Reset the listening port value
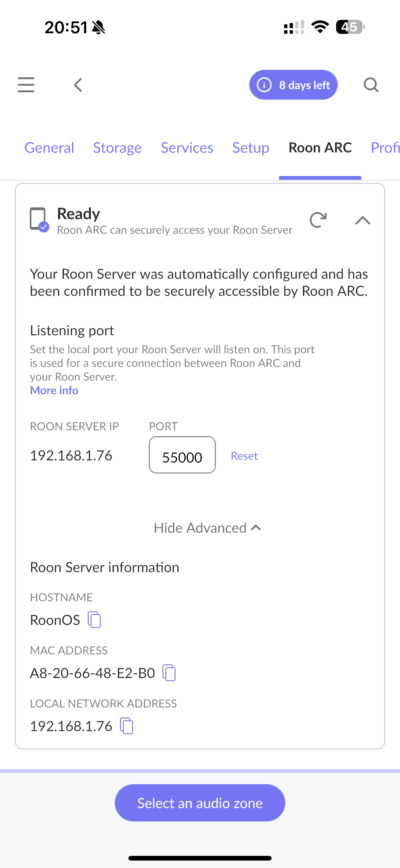 point(244,455)
